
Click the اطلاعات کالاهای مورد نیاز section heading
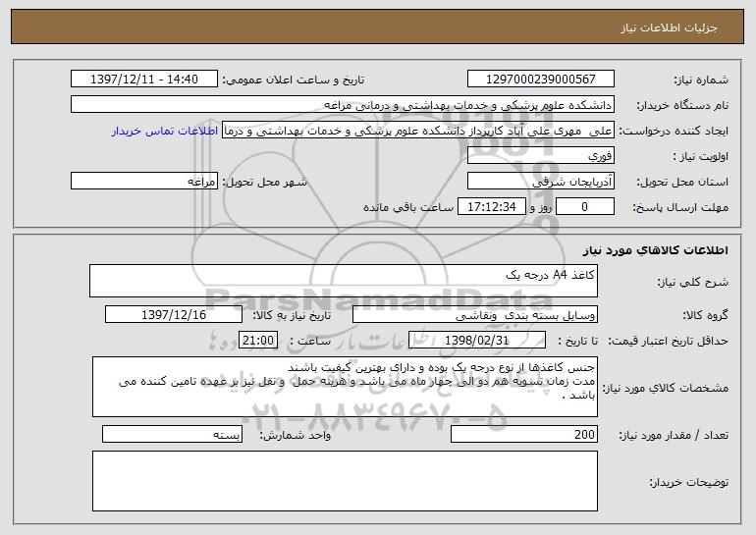tap(655, 250)
